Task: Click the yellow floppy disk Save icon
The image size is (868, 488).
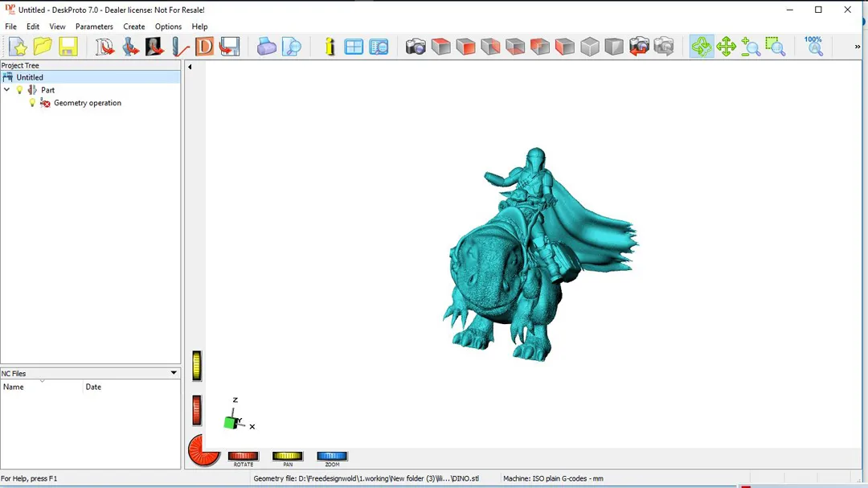Action: 68,47
